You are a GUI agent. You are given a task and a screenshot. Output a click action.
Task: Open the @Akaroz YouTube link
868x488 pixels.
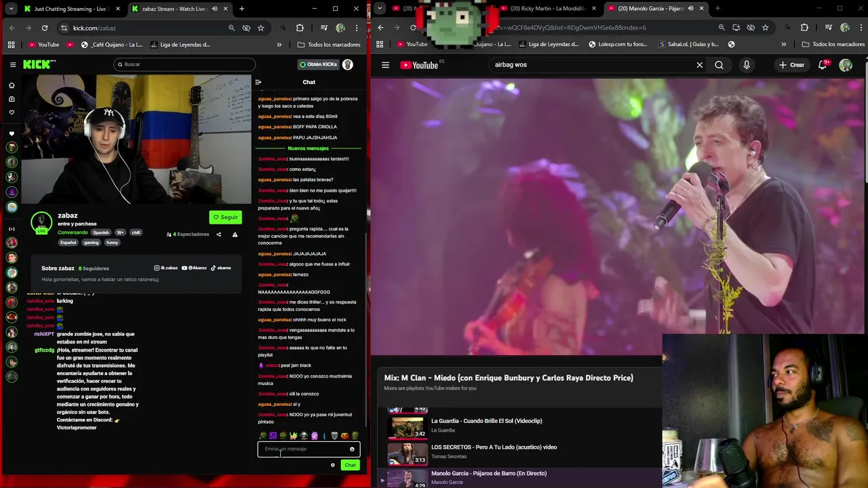pos(194,268)
